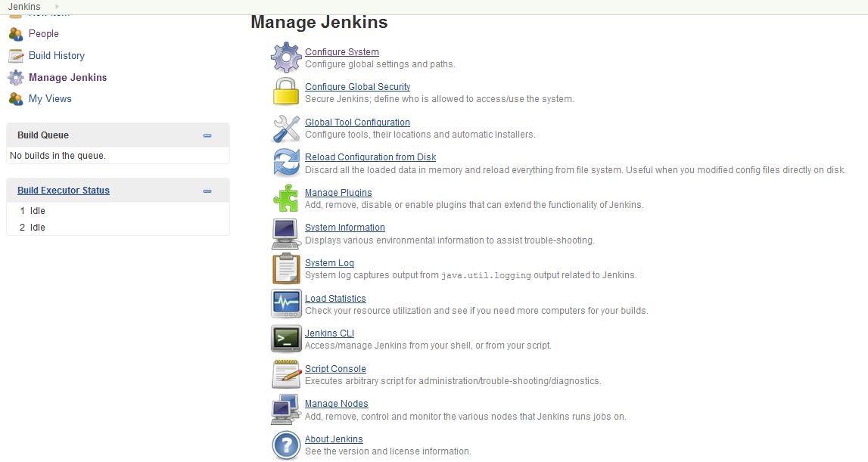
Task: Collapse the Build Queue panel
Action: pyautogui.click(x=207, y=135)
